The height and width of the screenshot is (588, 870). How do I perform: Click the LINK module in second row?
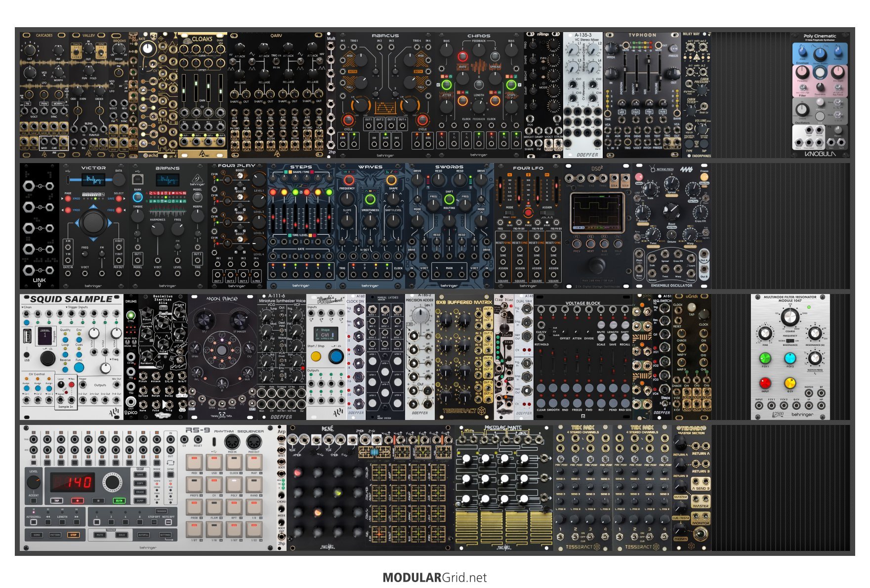[40, 226]
